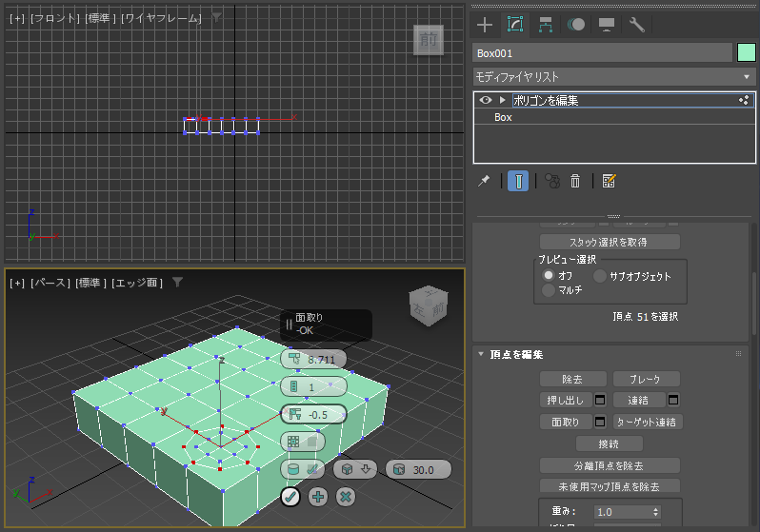Open the Utilities wrench tab
Viewport: 760px width, 532px height.
pyautogui.click(x=636, y=24)
